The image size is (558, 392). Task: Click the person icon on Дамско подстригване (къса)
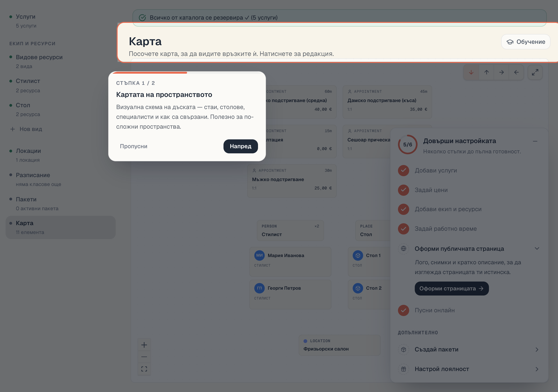pos(349,92)
